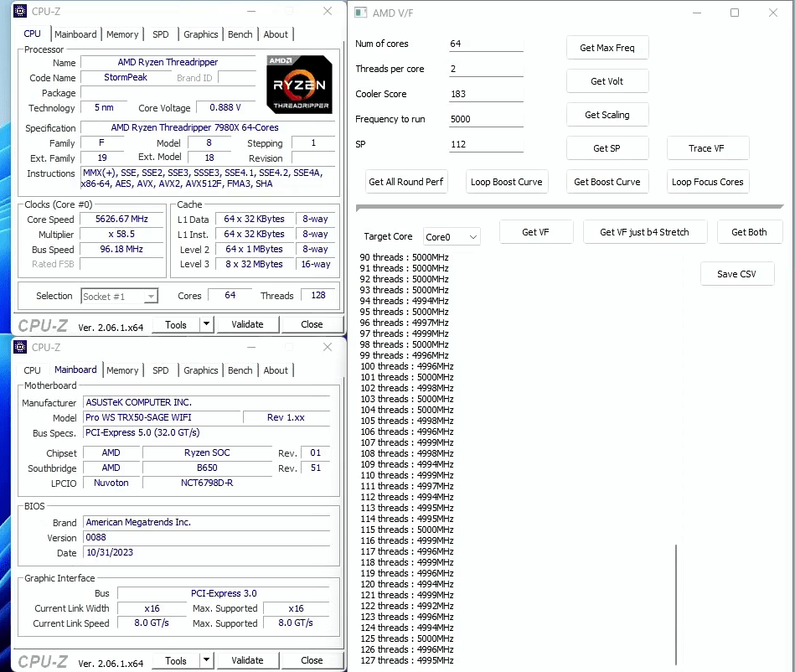Click the Multiplier value x 58.5
This screenshot has width=795, height=672.
(121, 234)
